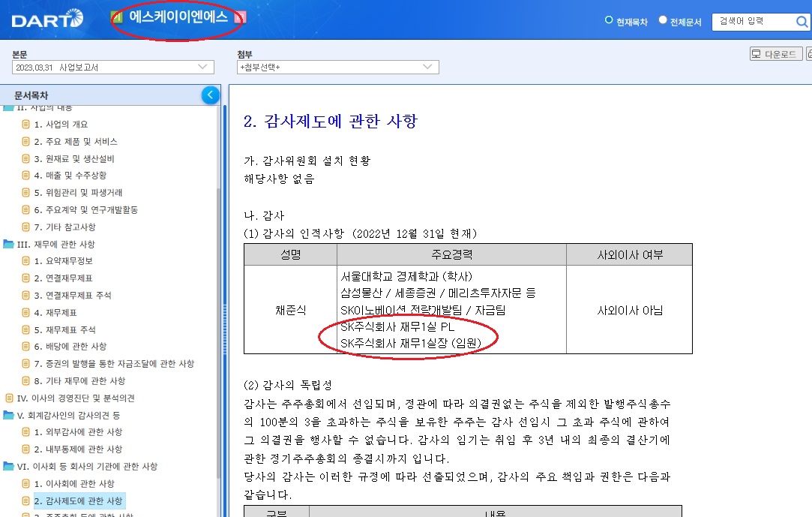812x517 pixels.
Task: Open the 본문 사업보고서 dropdown
Action: (x=113, y=68)
